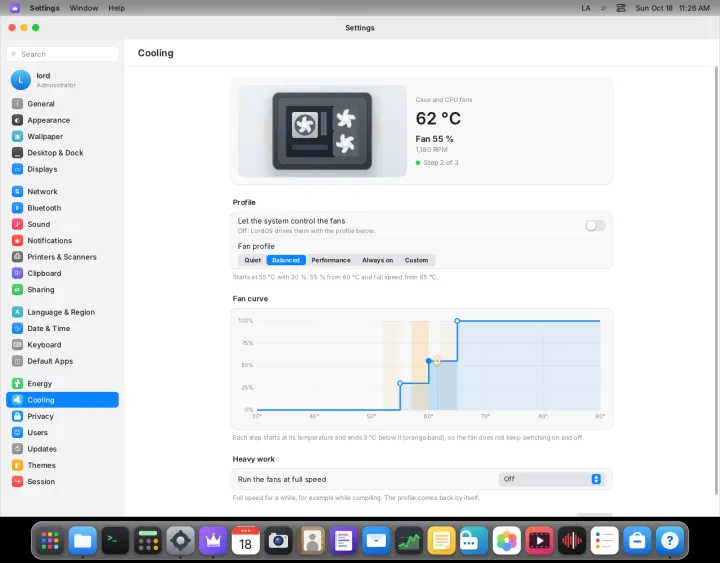
Task: Open Sharing settings
Action: (x=62, y=289)
